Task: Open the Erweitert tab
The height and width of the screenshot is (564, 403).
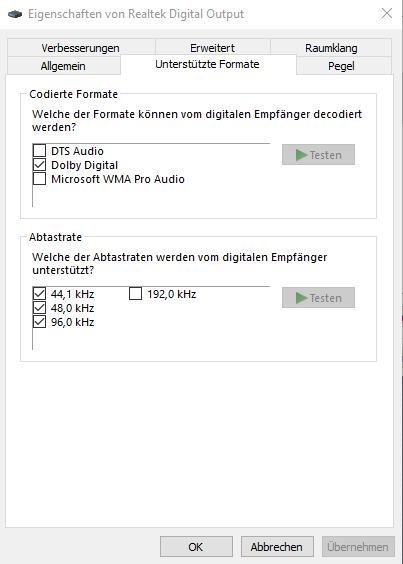Action: 213,48
